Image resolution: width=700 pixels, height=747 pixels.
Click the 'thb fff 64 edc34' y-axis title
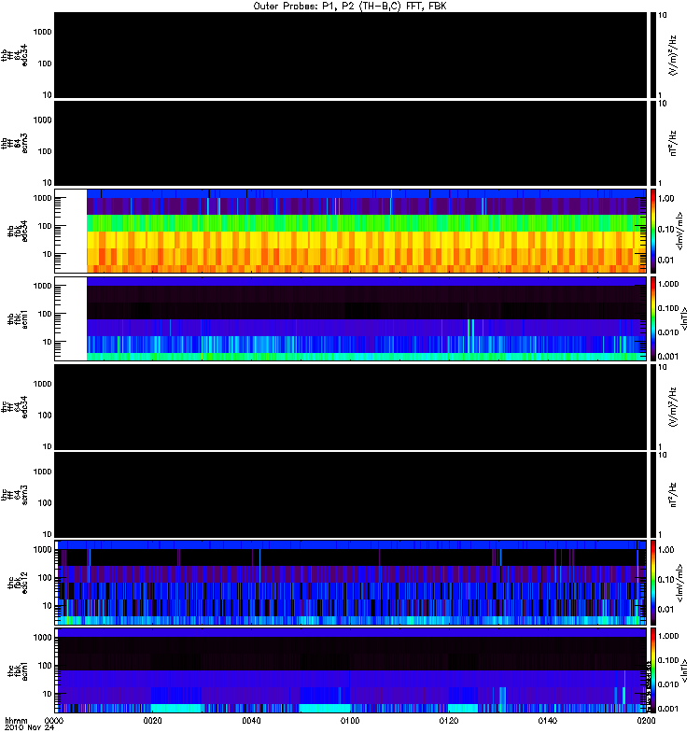14,55
